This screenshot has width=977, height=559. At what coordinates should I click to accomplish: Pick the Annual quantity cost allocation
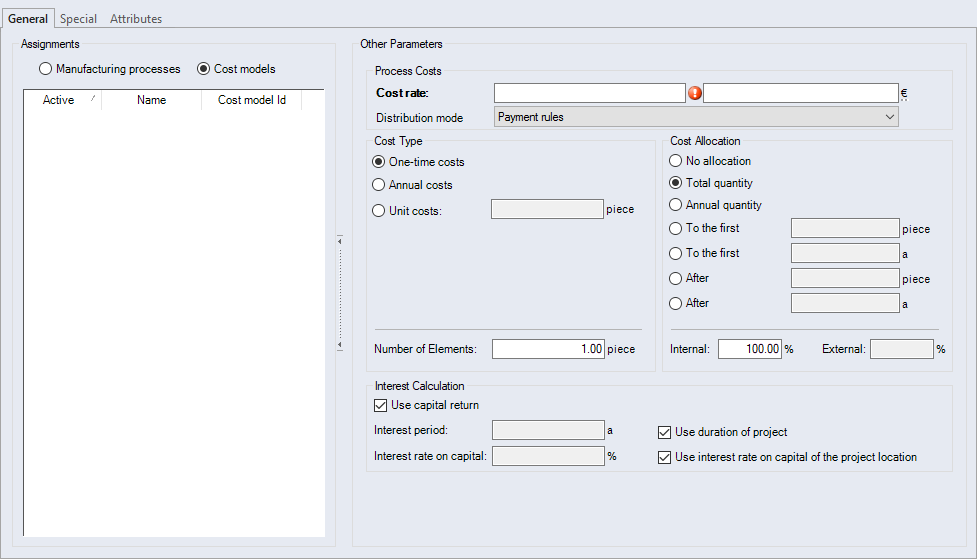tap(676, 205)
